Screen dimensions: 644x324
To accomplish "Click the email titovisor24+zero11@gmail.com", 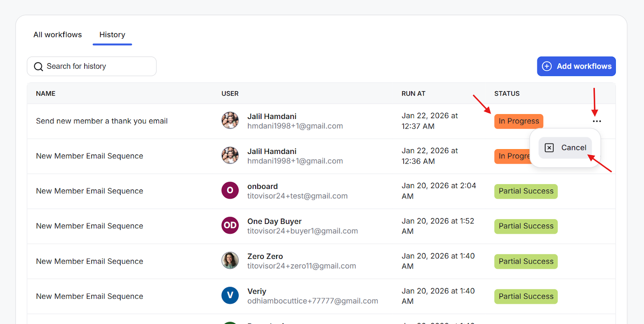I will click(x=301, y=266).
